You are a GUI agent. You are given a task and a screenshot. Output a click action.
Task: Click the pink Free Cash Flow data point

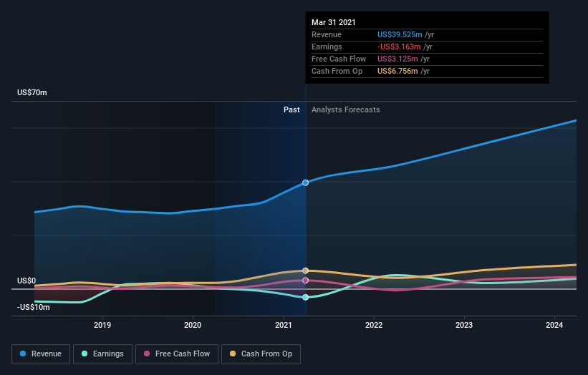[x=305, y=281]
